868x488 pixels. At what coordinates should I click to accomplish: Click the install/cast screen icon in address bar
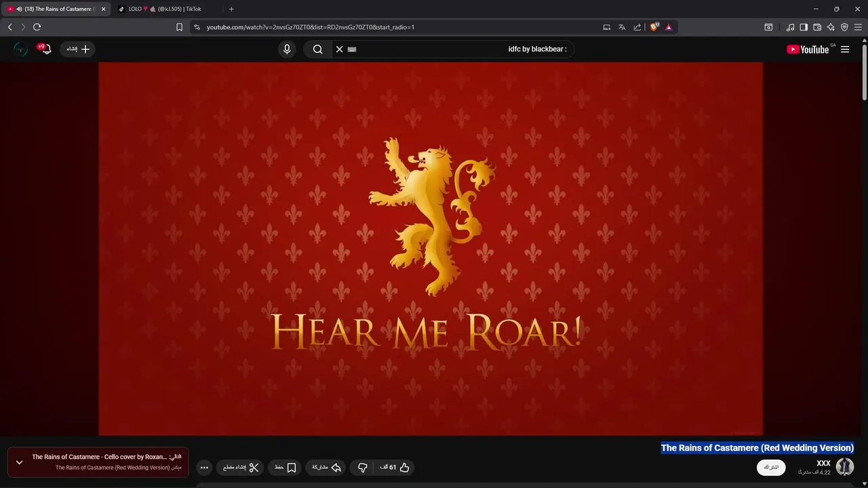coord(606,27)
